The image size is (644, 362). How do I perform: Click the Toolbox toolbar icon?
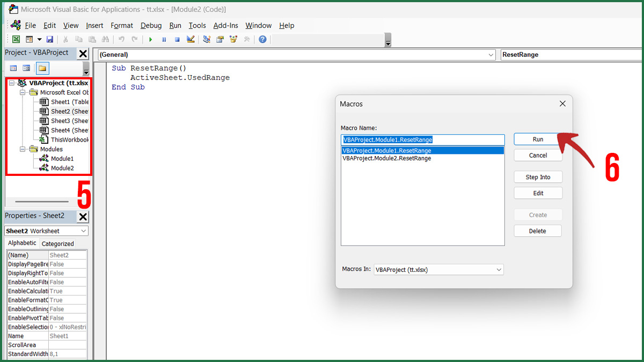[247, 39]
